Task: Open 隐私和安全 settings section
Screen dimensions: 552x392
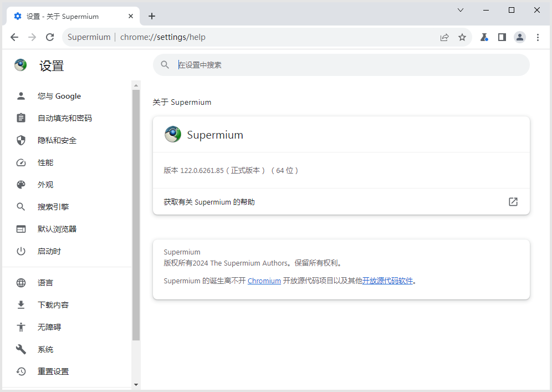Action: 67,140
